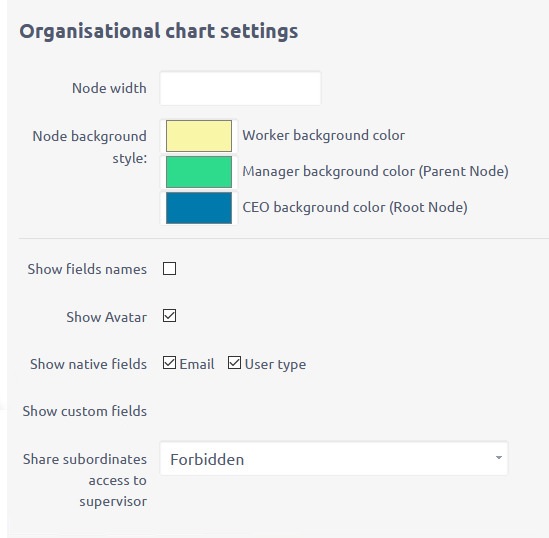Open the Worker background color picker

point(199,136)
